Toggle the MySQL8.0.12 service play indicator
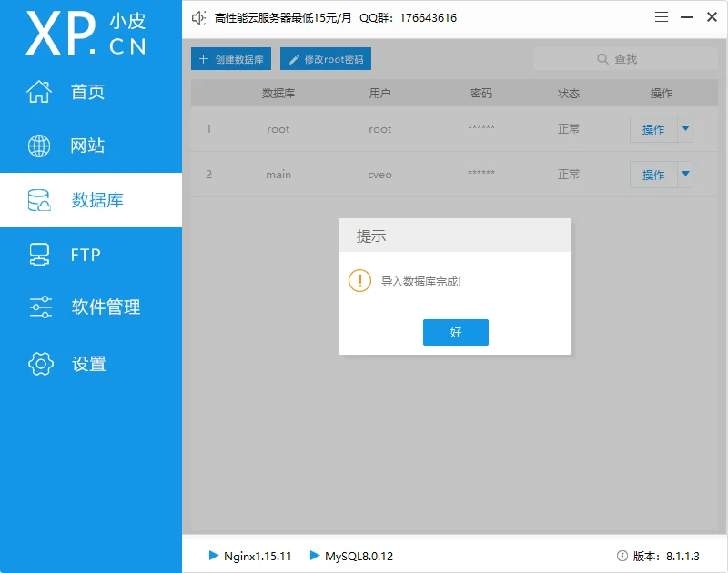 (315, 555)
